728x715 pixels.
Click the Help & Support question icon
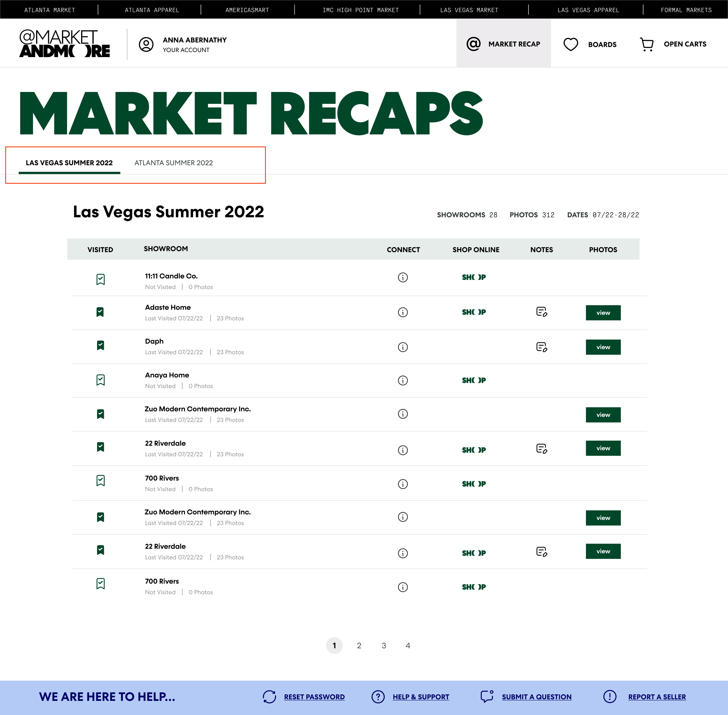click(x=378, y=697)
